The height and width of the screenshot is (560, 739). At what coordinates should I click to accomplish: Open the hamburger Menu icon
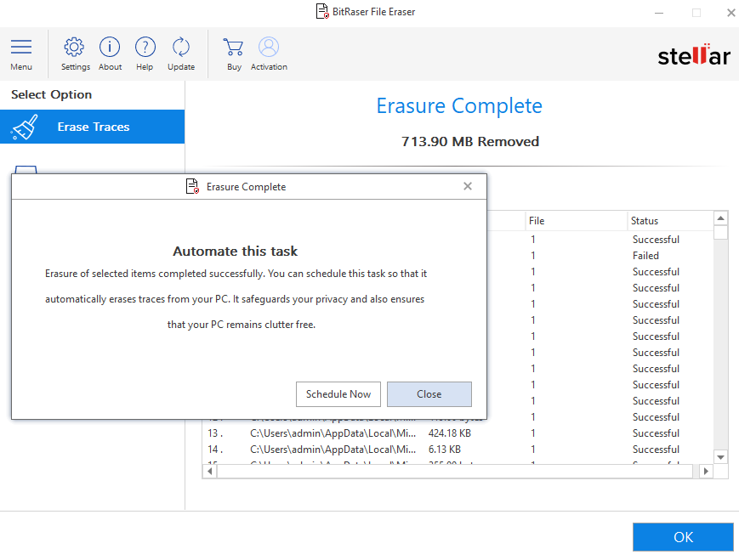click(21, 47)
